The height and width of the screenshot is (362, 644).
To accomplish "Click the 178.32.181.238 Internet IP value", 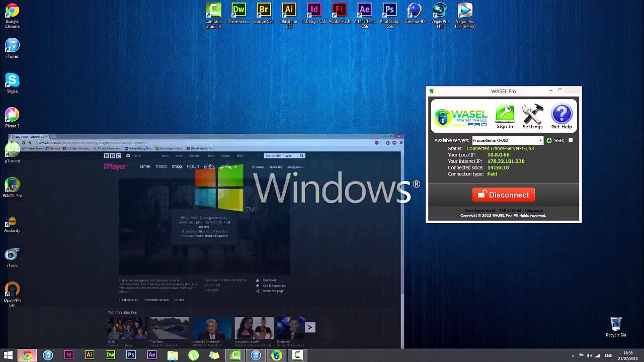I will click(506, 161).
